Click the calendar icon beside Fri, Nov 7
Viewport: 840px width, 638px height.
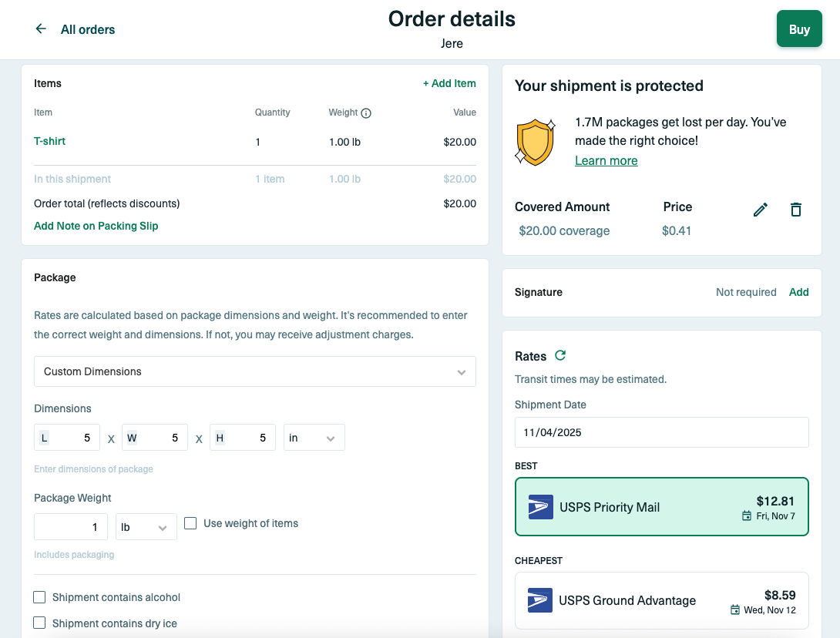tap(746, 515)
